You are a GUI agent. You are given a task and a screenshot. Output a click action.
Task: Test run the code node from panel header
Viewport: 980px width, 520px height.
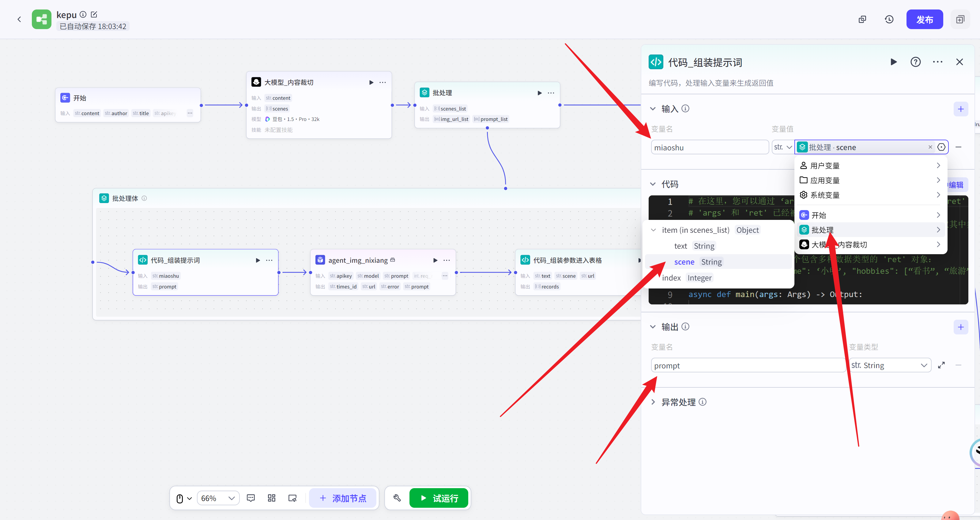(x=894, y=62)
